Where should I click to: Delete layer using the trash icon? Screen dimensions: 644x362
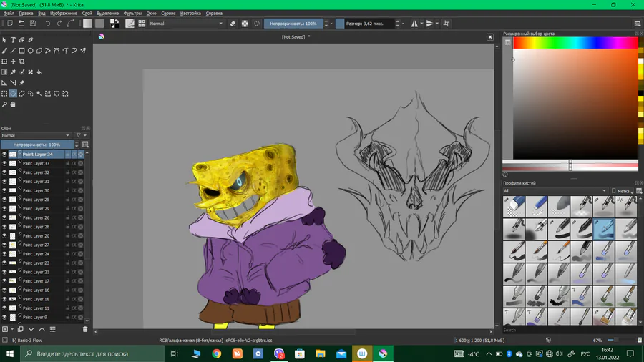[85, 329]
